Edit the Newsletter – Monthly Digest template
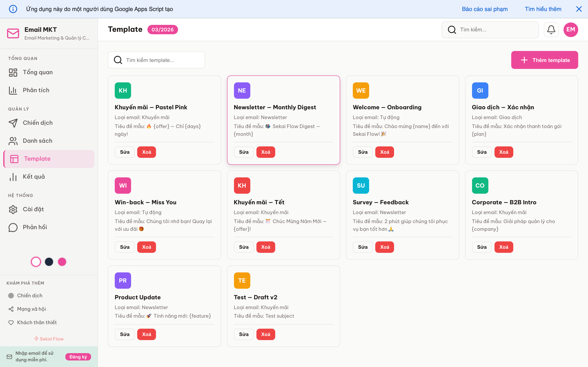Screen dimensions: 588x367 [x=244, y=152]
